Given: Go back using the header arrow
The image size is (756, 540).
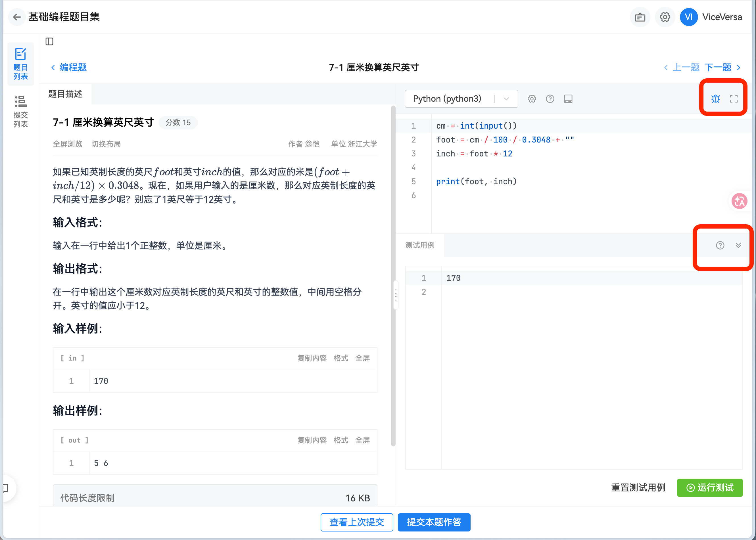Looking at the screenshot, I should (x=17, y=17).
